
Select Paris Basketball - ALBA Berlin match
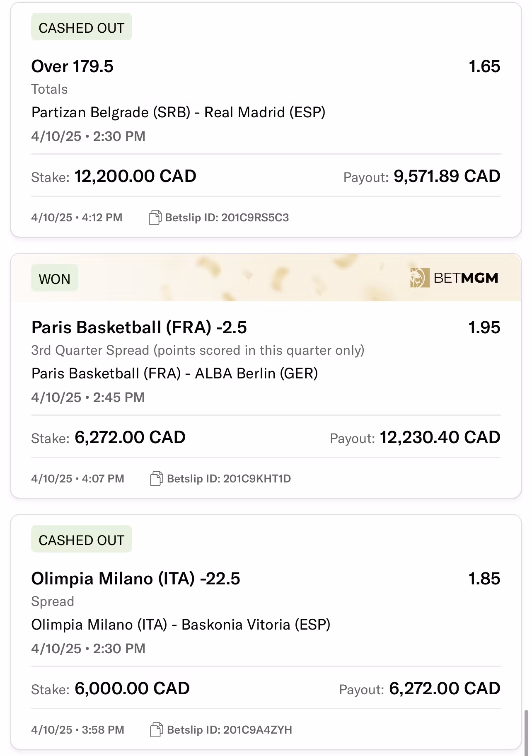point(174,373)
